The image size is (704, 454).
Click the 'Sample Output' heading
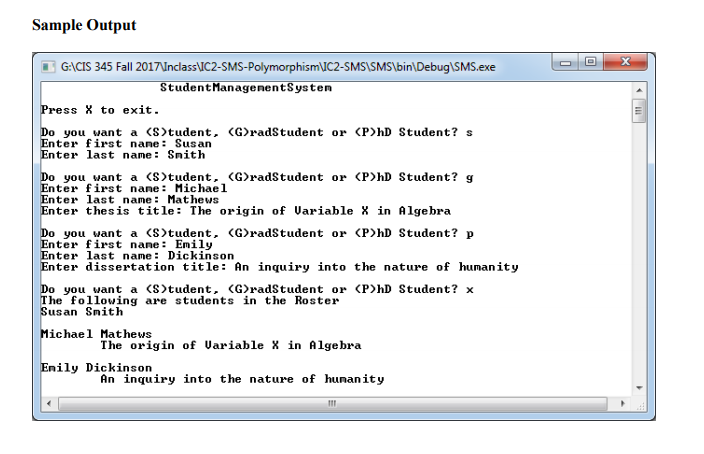pos(84,25)
